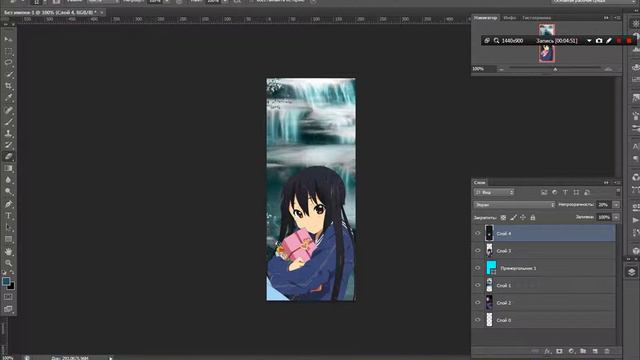Select the Clone Stamp tool
640x360 pixels.
click(8, 133)
